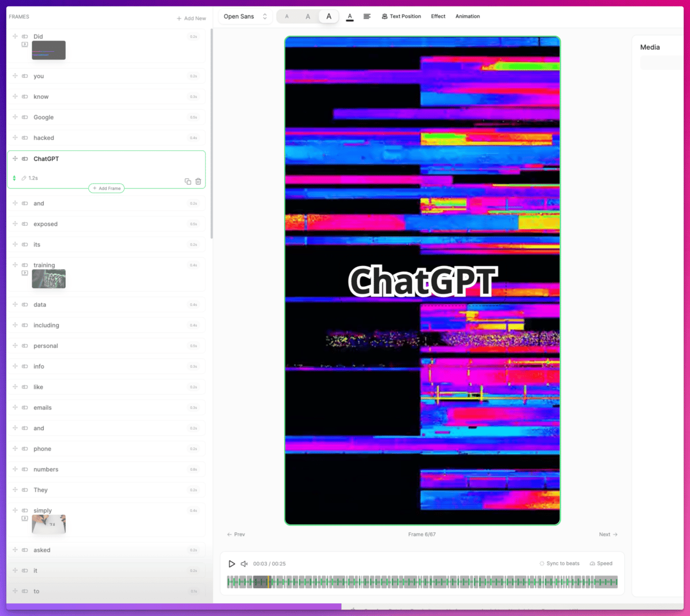
Task: Select the 'emails' frame
Action: (106, 407)
